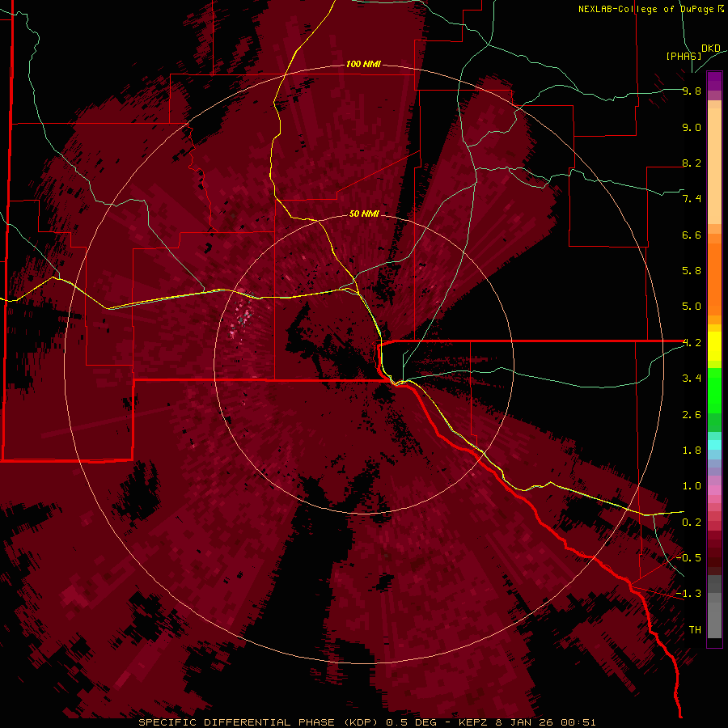Click the TH threshold legend label
The height and width of the screenshot is (728, 728).
[x=695, y=630]
